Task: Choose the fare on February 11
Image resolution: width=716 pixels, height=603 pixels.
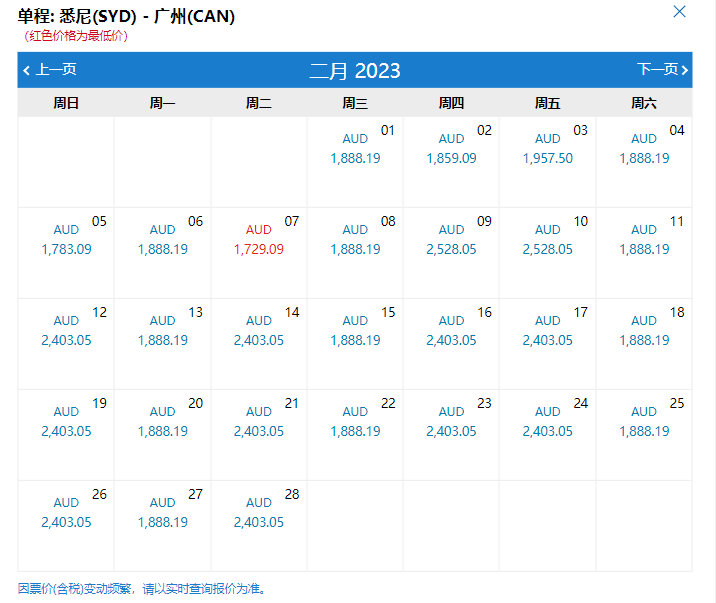Action: coord(644,252)
